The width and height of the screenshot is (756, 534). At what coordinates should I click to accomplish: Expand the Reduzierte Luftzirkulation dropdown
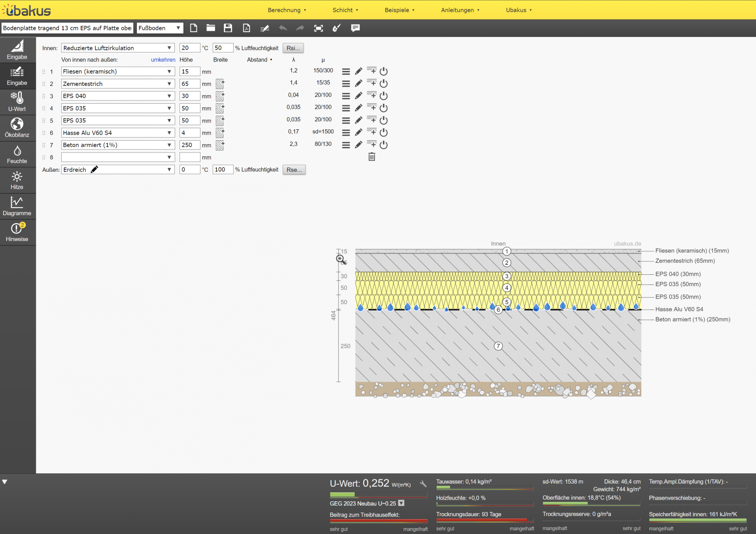118,48
